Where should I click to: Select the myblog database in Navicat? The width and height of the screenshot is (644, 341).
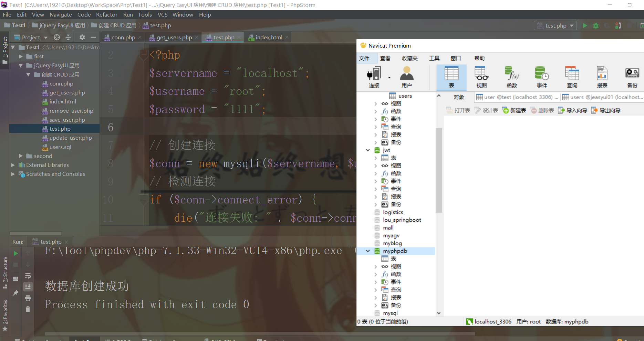pos(392,243)
